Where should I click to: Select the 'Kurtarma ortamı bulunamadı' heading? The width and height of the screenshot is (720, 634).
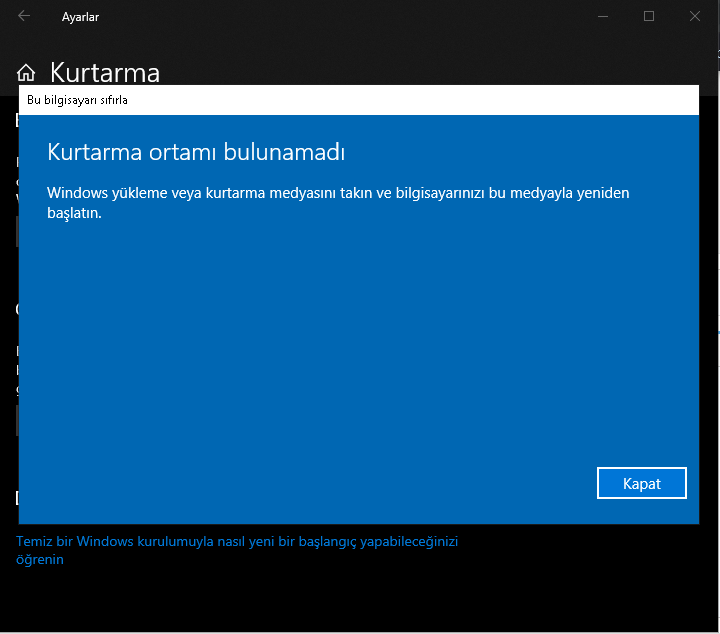[196, 152]
